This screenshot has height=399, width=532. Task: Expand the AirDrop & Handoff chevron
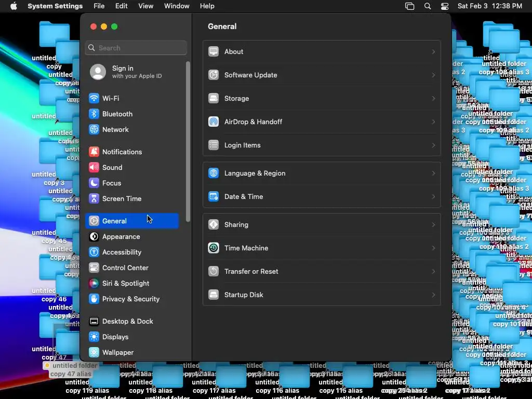(433, 122)
